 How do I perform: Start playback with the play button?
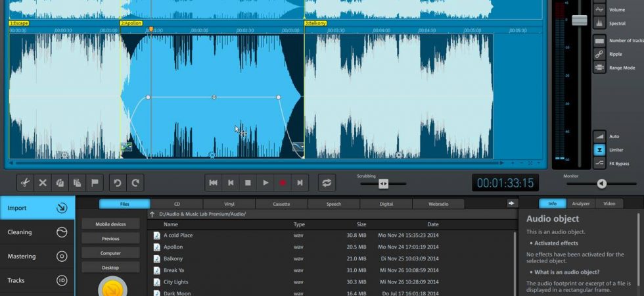[x=265, y=183]
